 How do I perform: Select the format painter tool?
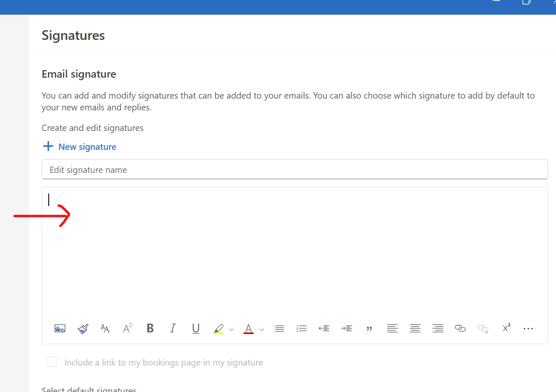tap(83, 329)
